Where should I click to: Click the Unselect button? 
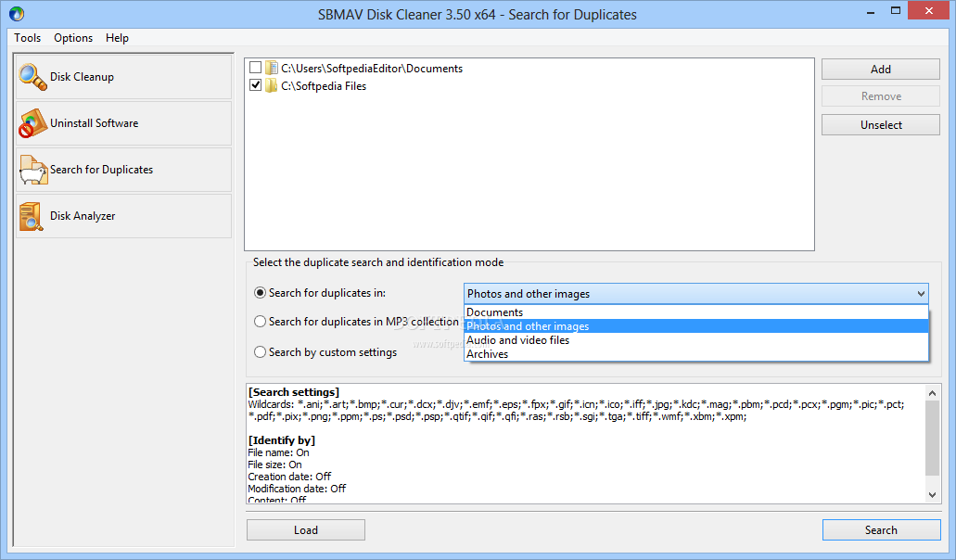(880, 125)
